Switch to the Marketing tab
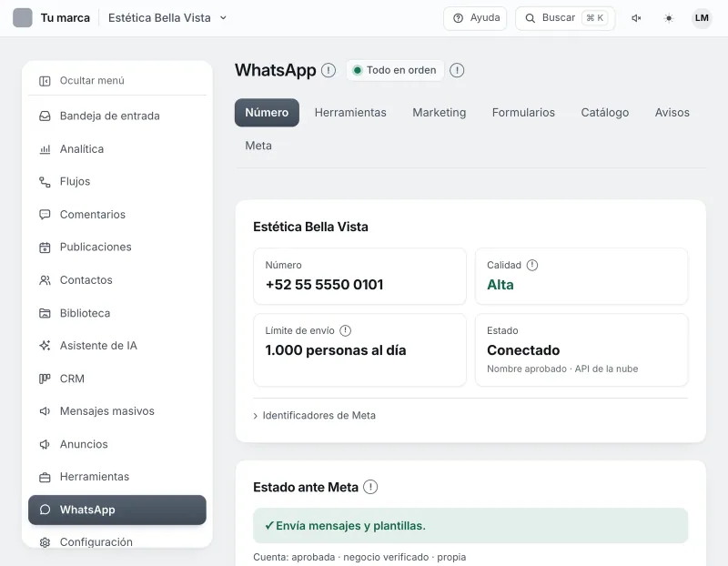The height and width of the screenshot is (566, 728). click(440, 112)
